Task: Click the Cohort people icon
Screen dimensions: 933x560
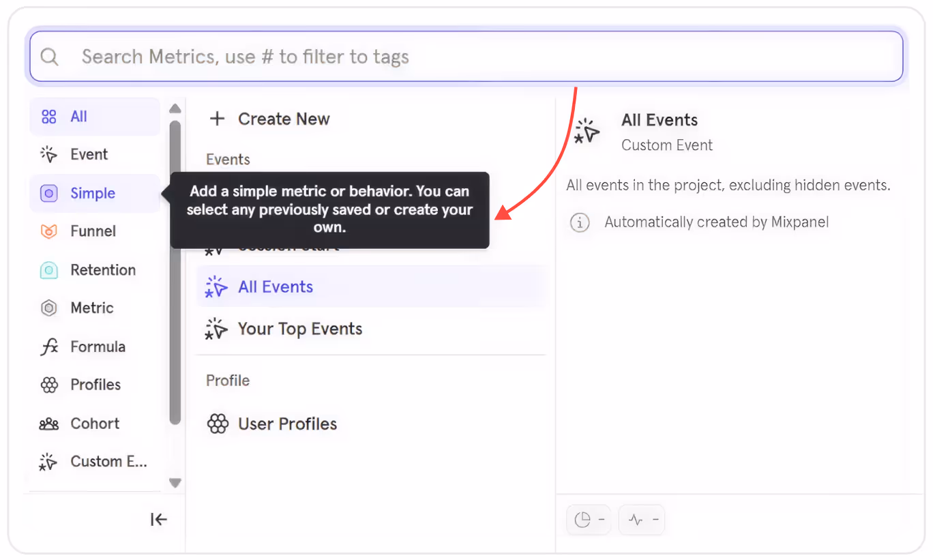Action: (49, 424)
